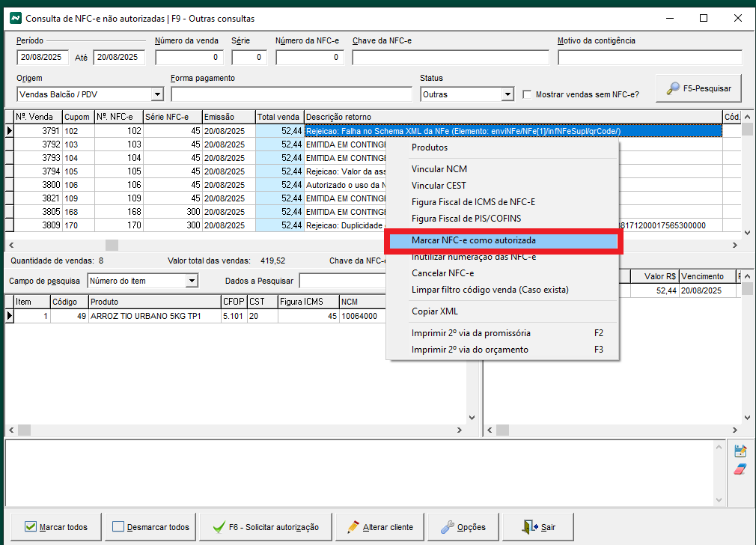Image resolution: width=756 pixels, height=545 pixels.
Task: Click the save icon beside the text area
Action: point(740,451)
